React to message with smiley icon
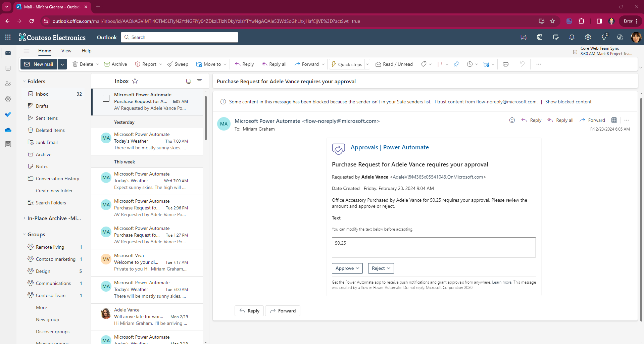Image resolution: width=644 pixels, height=344 pixels. [x=512, y=120]
